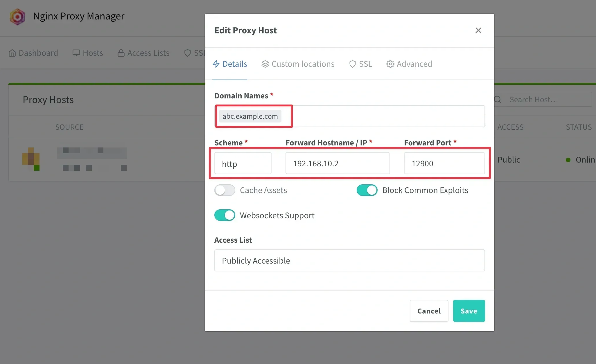This screenshot has height=364, width=596.
Task: Close the Edit Proxy Host dialog
Action: point(478,30)
